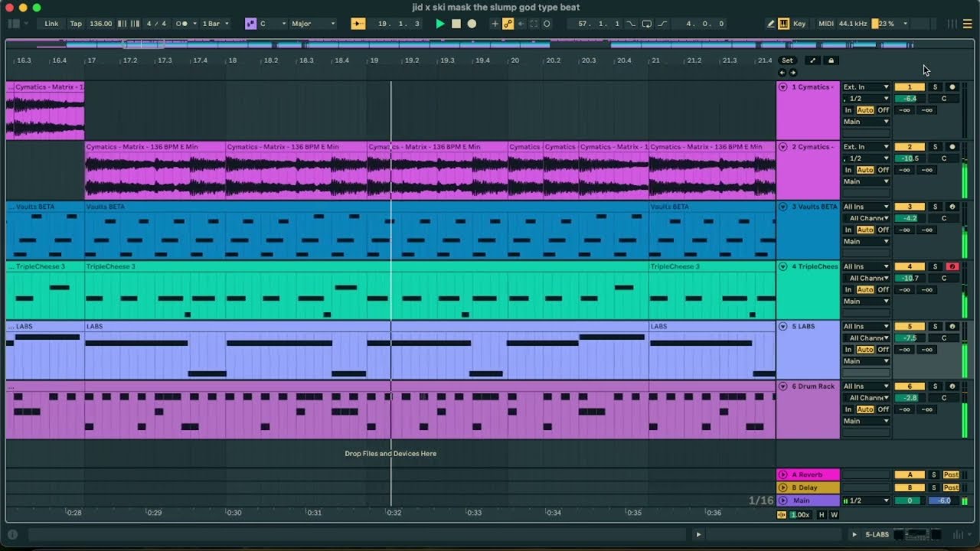Toggle the computer MIDI keyboard icon
The image size is (980, 551).
tap(784, 24)
